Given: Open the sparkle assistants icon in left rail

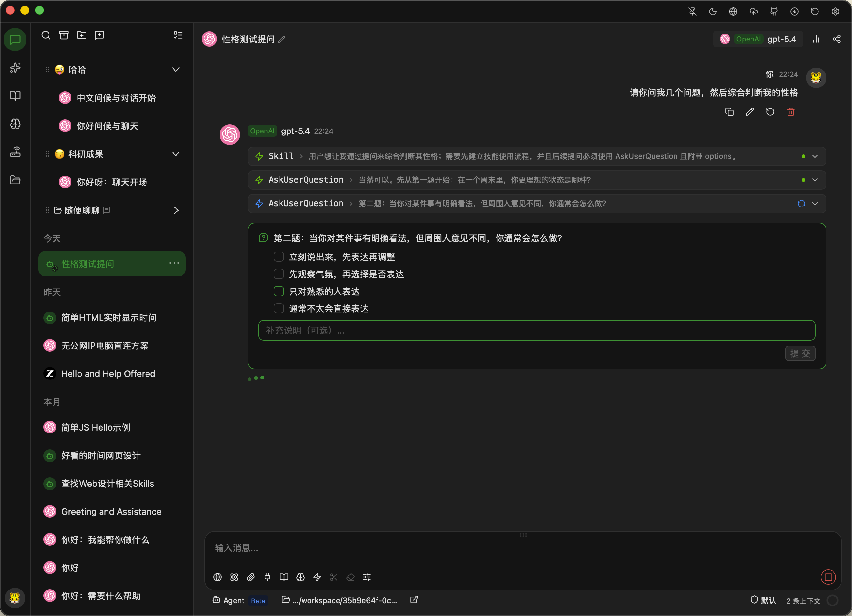Looking at the screenshot, I should 15,68.
